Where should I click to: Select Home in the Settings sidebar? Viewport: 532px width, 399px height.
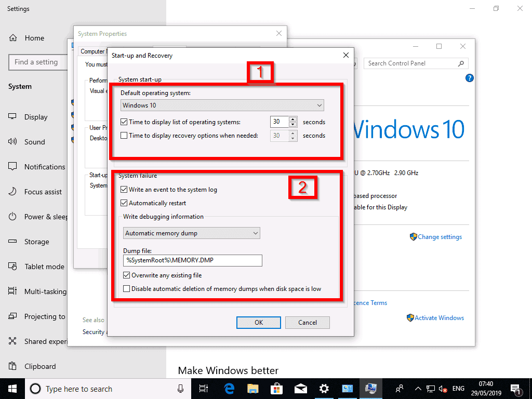click(34, 38)
